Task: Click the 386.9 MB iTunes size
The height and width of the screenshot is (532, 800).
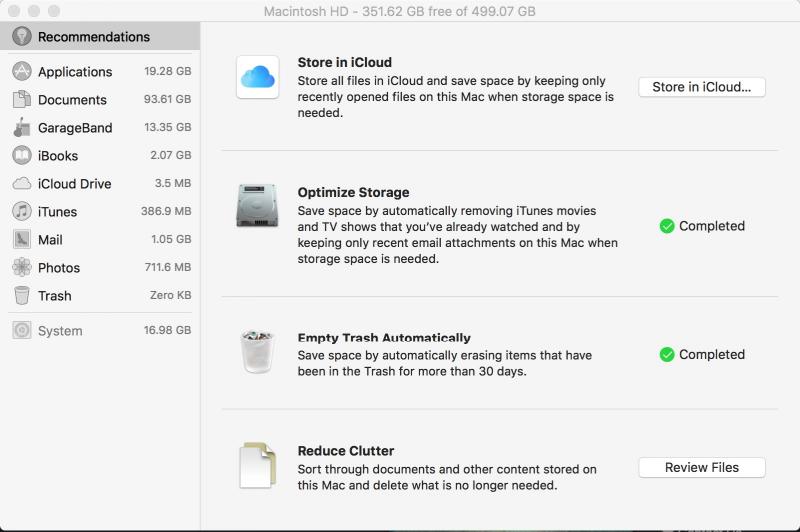Action: pyautogui.click(x=166, y=211)
